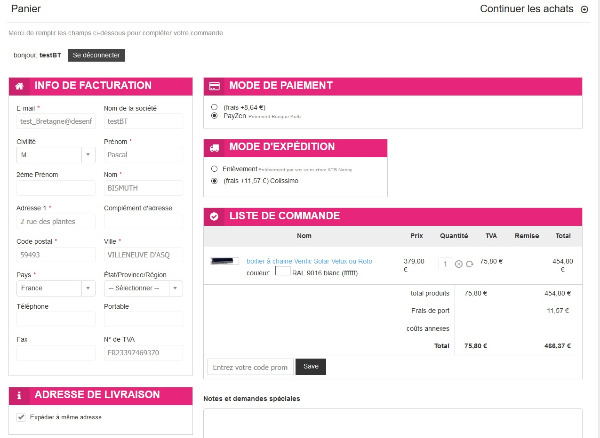Select the Enlèvement shipping option

214,169
